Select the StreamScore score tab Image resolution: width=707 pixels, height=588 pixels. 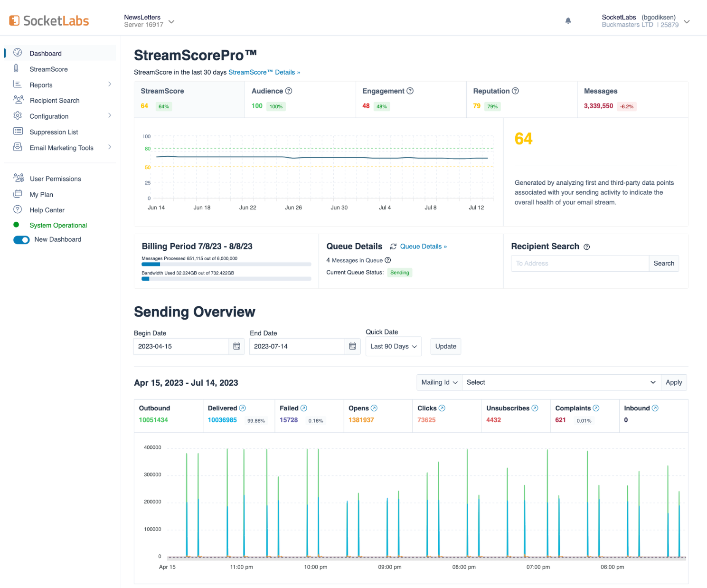pyautogui.click(x=189, y=99)
